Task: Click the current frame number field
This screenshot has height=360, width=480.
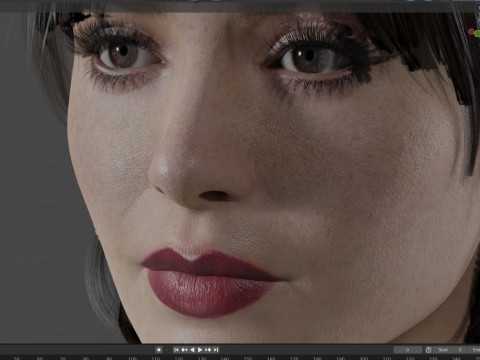Action: click(x=407, y=350)
